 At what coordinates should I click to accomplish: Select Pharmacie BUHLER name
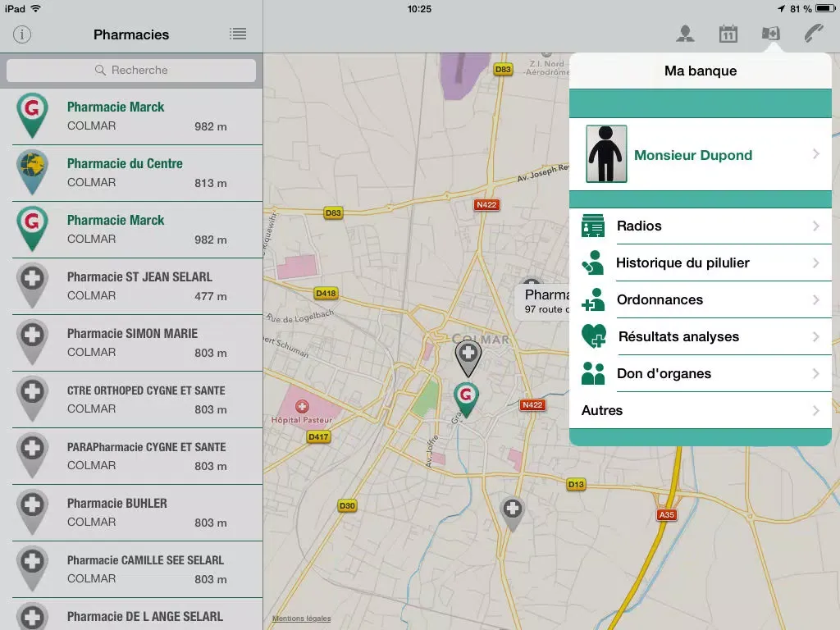point(116,504)
